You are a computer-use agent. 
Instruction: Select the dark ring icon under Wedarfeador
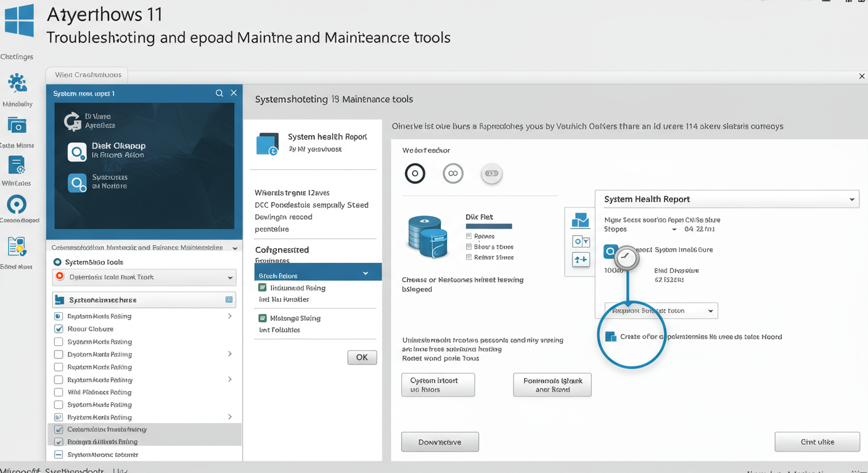point(415,174)
